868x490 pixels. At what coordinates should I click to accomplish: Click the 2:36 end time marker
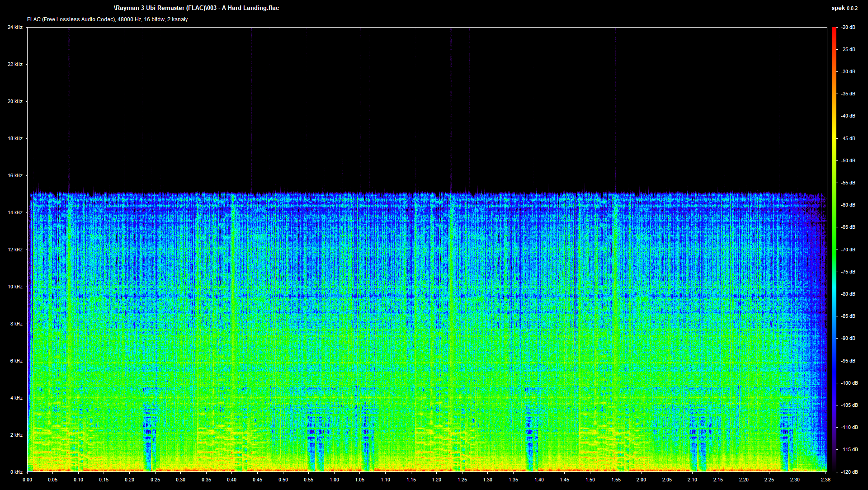click(826, 480)
